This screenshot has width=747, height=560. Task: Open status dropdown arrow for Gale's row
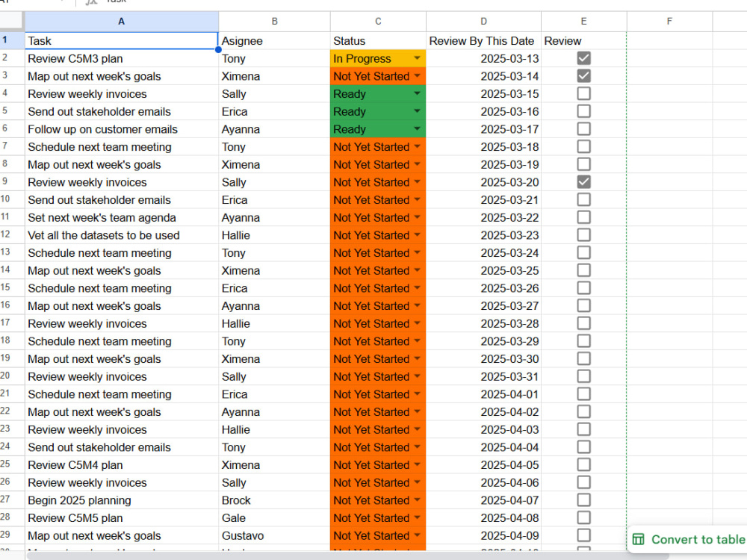point(417,517)
